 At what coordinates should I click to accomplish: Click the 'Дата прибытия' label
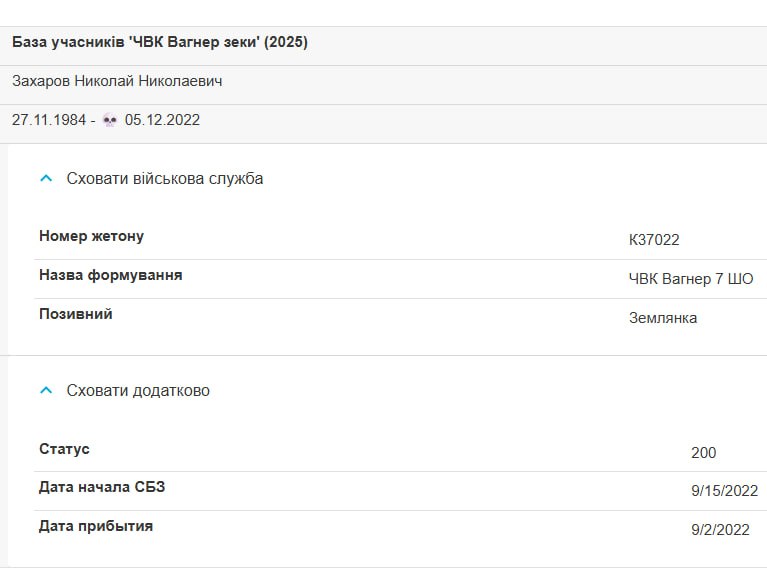(96, 526)
